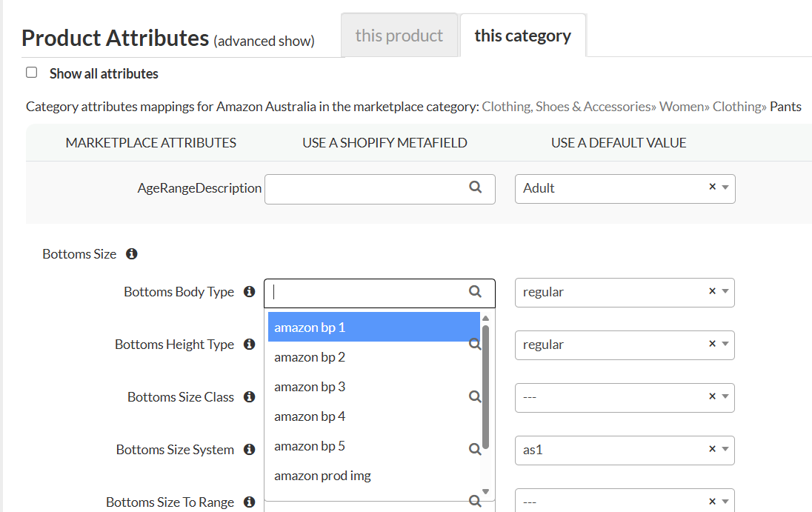
Task: Click info icon beside Bottoms Body Type
Action: point(250,292)
